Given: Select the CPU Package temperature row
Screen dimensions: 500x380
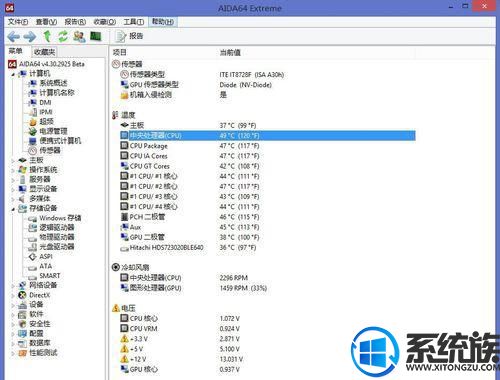Looking at the screenshot, I should click(x=267, y=146).
